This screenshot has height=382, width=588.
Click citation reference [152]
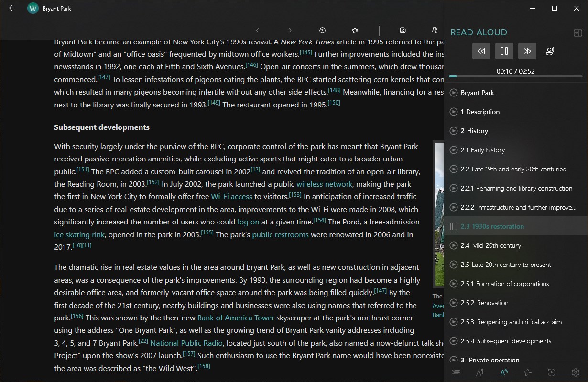click(153, 182)
